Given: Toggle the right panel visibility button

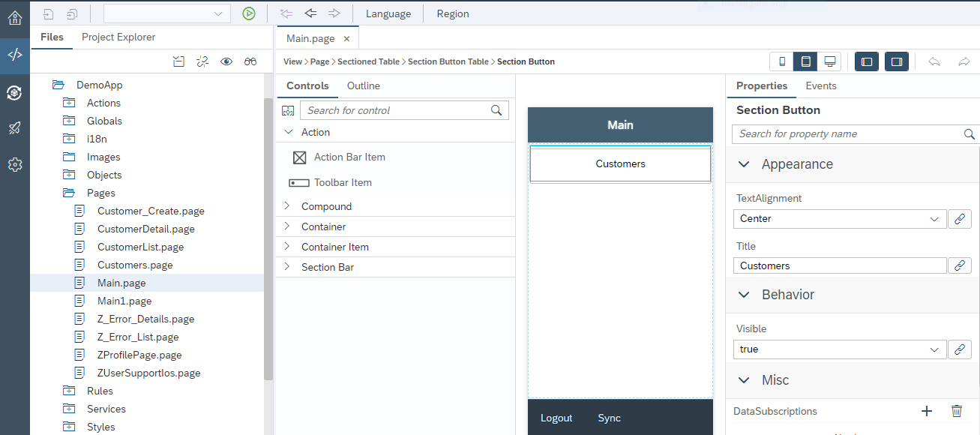Looking at the screenshot, I should (x=897, y=61).
